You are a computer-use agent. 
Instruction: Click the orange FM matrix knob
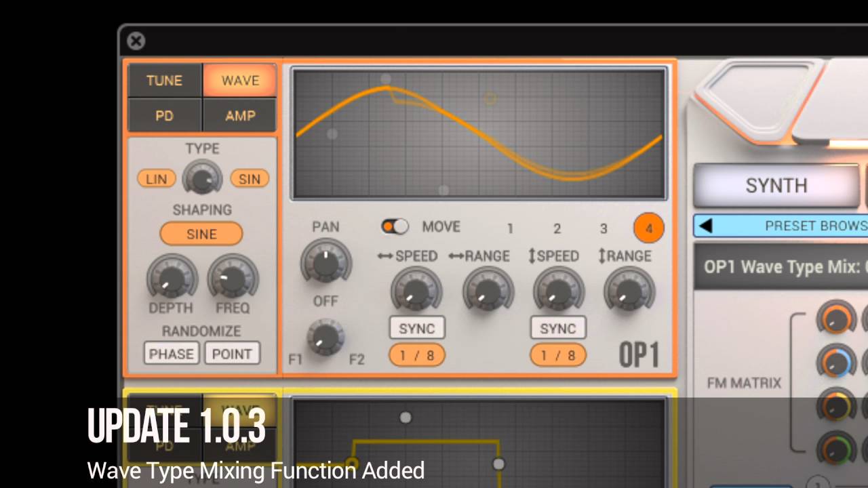pyautogui.click(x=835, y=318)
